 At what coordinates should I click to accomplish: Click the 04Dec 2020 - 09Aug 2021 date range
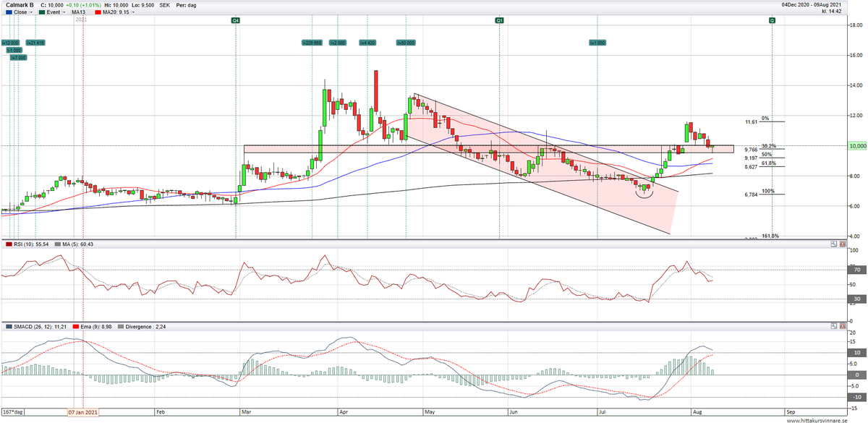point(812,4)
